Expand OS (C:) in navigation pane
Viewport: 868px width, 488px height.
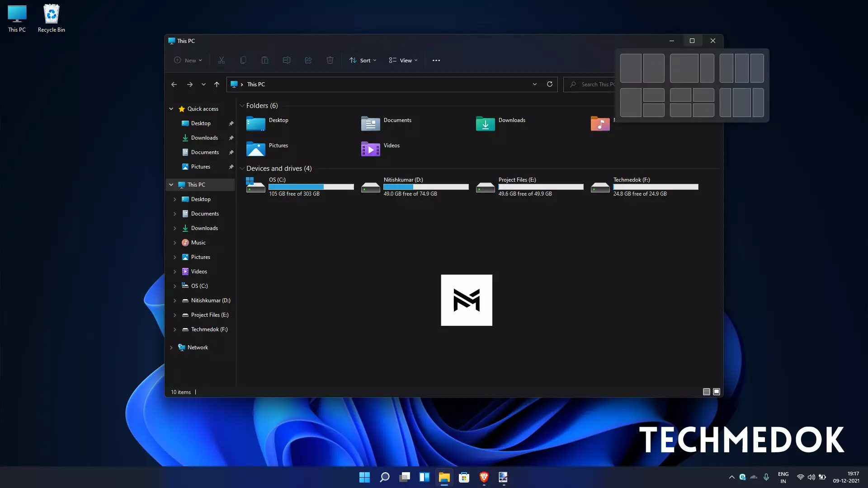[175, 286]
